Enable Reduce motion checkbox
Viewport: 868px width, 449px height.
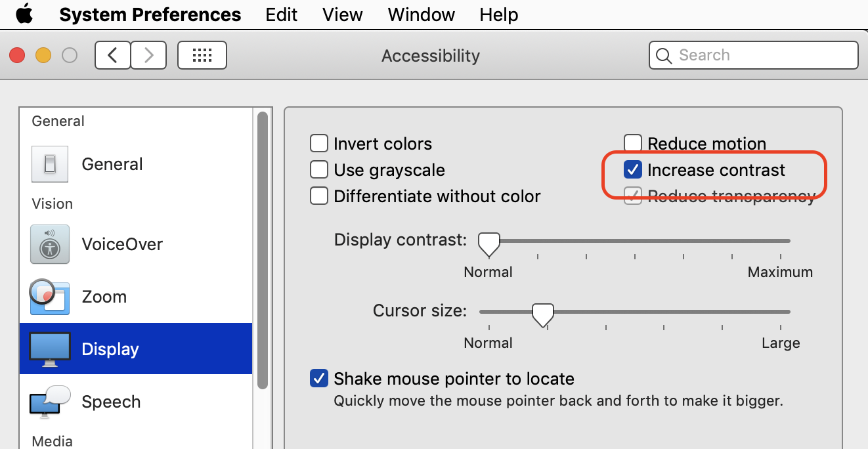(633, 143)
